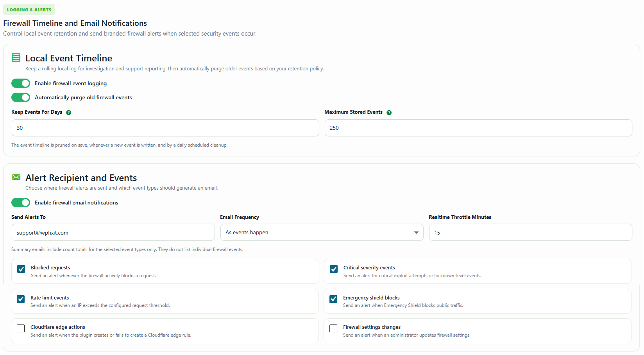This screenshot has height=355, width=644.
Task: Click the 'Cloudflare edge actions' title text
Action: coord(58,327)
